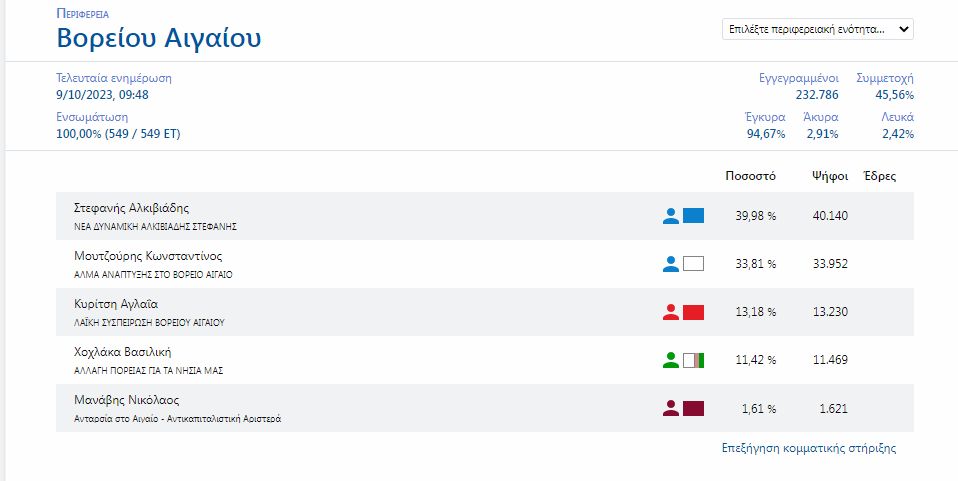958x481 pixels.
Task: Click the maroon person icon for Μανάβης Νικόλαος
Action: coord(671,408)
